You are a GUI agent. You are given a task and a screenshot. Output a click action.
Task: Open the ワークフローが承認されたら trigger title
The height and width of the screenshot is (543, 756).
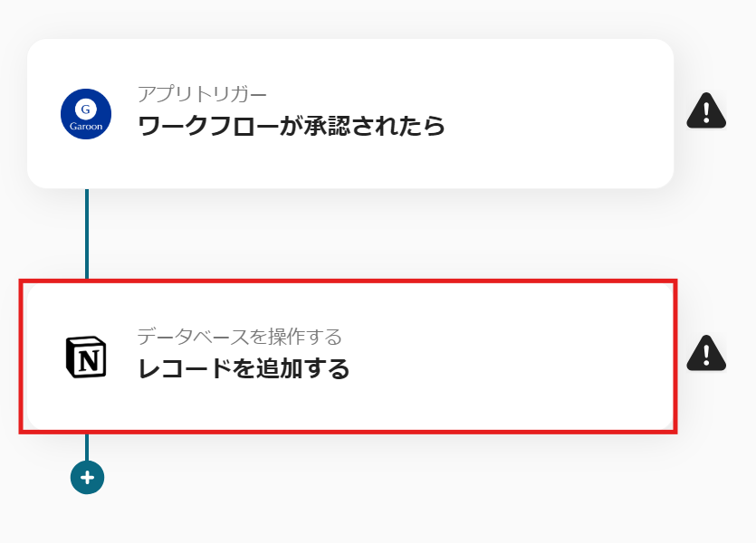[x=292, y=126]
